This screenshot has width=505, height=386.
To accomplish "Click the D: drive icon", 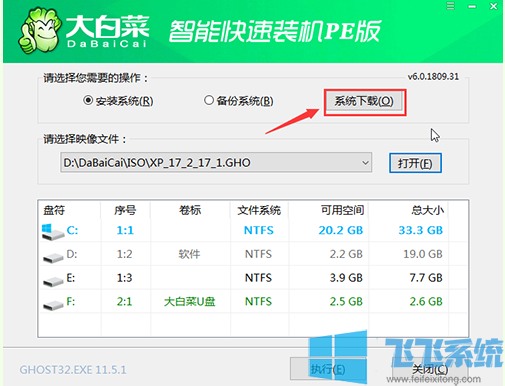I will pyautogui.click(x=53, y=257).
